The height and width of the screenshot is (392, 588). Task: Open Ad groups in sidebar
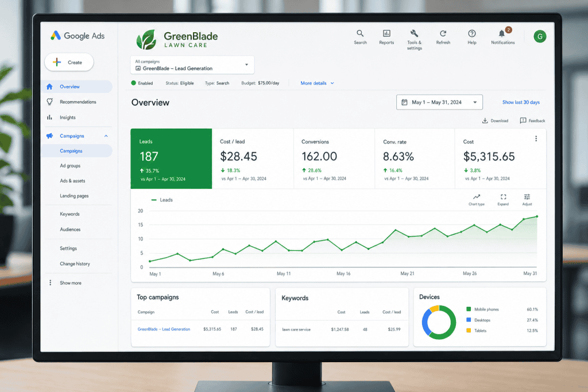coord(70,166)
